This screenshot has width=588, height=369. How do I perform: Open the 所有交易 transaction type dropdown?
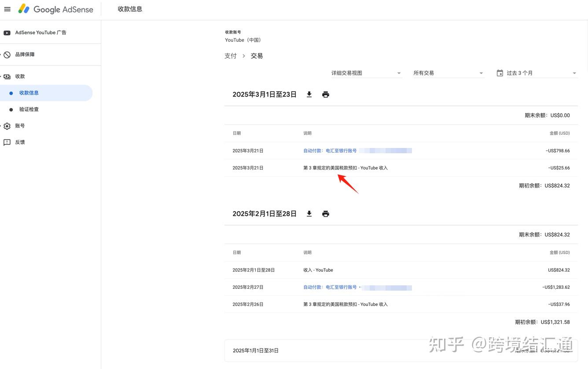[448, 73]
